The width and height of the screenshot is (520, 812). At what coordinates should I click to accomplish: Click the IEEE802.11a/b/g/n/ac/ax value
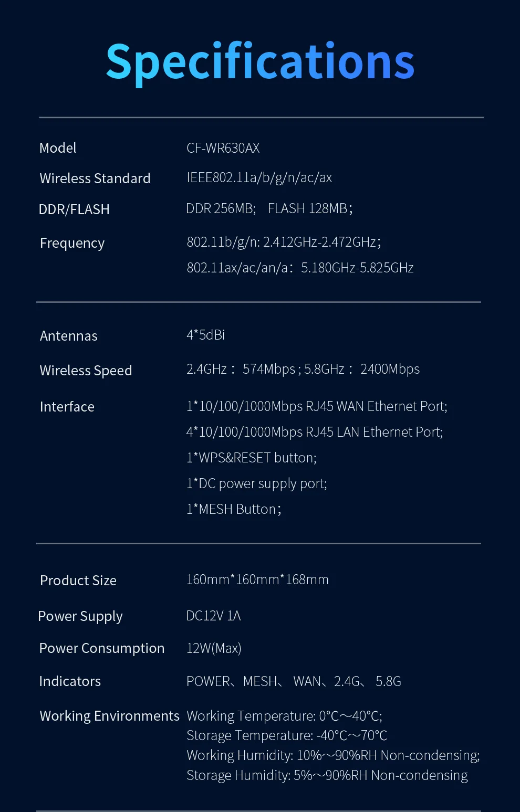(259, 178)
